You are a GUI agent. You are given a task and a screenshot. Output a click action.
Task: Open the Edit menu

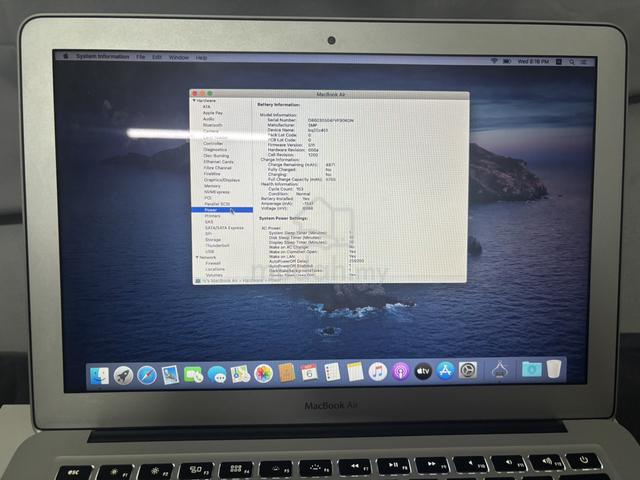[x=157, y=57]
